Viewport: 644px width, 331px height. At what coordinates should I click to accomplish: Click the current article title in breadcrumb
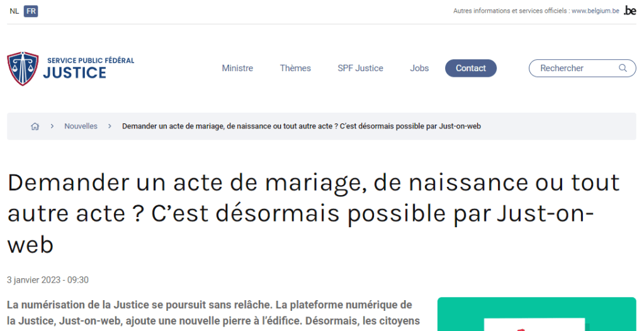(x=301, y=126)
